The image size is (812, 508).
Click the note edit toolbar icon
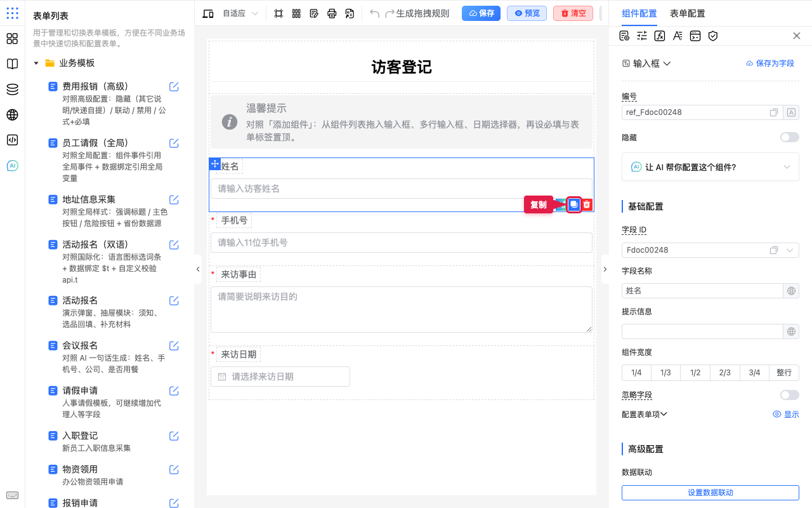point(314,13)
